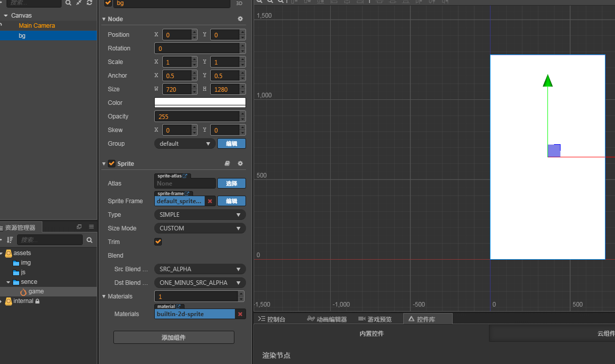Viewport: 615px width, 364px height.
Task: Open the Sprite component help document icon
Action: point(227,163)
